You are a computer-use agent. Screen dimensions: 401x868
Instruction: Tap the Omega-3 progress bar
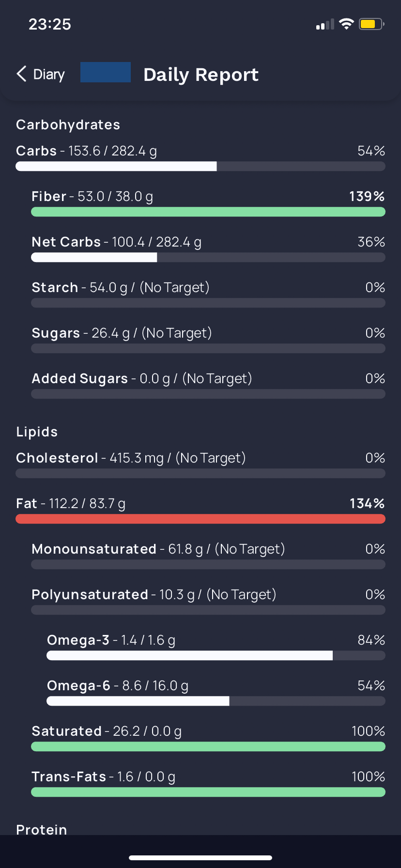[216, 655]
